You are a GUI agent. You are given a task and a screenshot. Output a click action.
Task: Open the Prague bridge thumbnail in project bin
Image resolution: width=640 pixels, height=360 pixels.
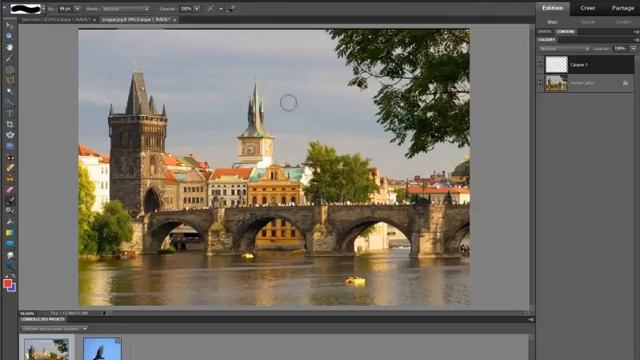(46, 349)
